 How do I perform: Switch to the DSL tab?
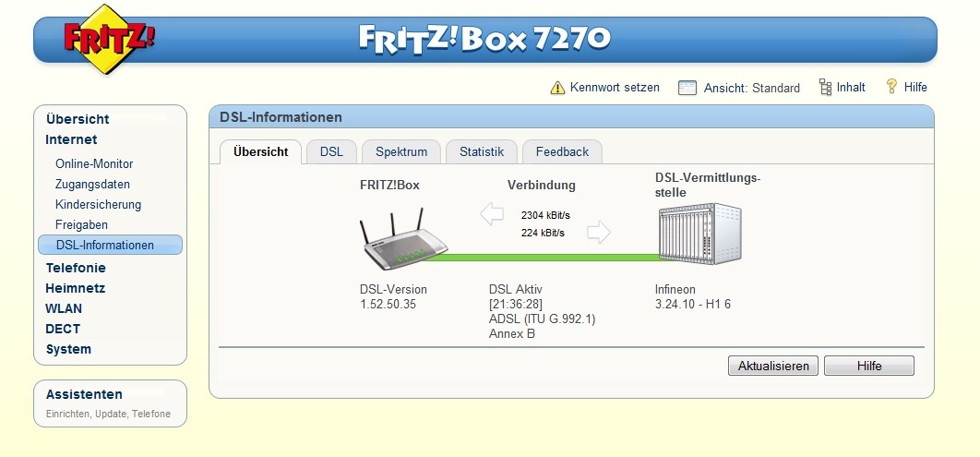pyautogui.click(x=331, y=152)
